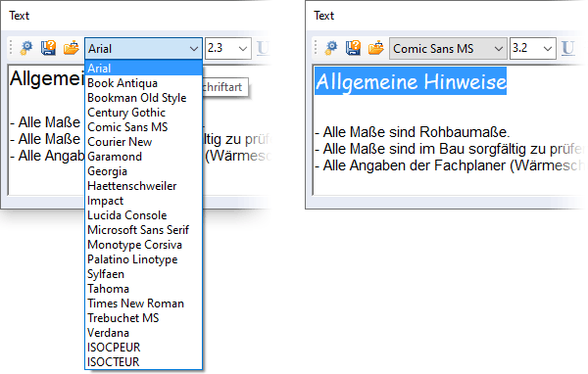Select Monotype Corsiva in the font list
Screen dimensions: 588x374
[x=144, y=245]
